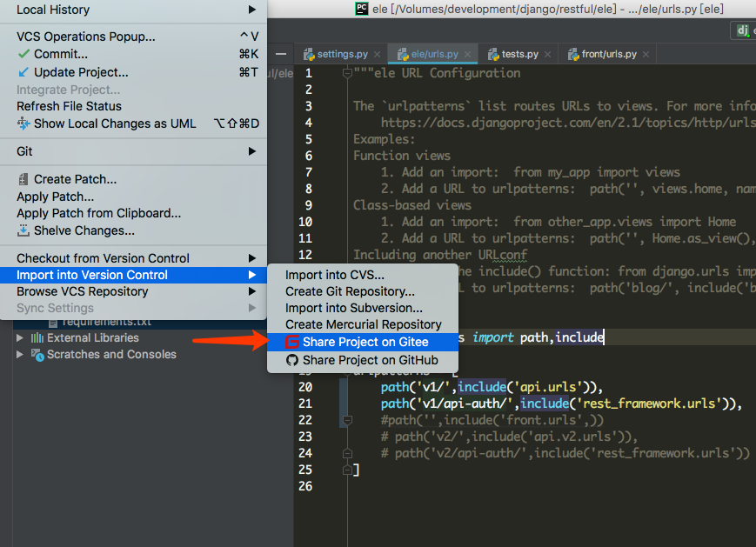The height and width of the screenshot is (547, 756).
Task: Switch to the tests.py editor tab
Action: tap(519, 54)
